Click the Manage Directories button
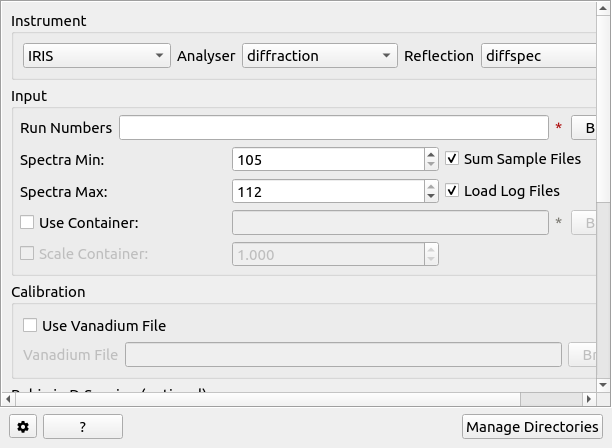Screen dimensions: 612x448 click(532, 427)
